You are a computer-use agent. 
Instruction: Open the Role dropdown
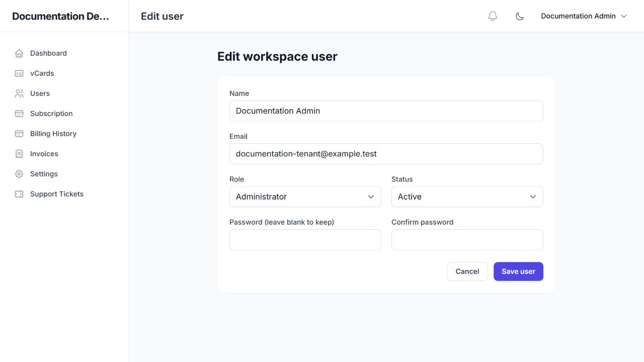(x=305, y=197)
